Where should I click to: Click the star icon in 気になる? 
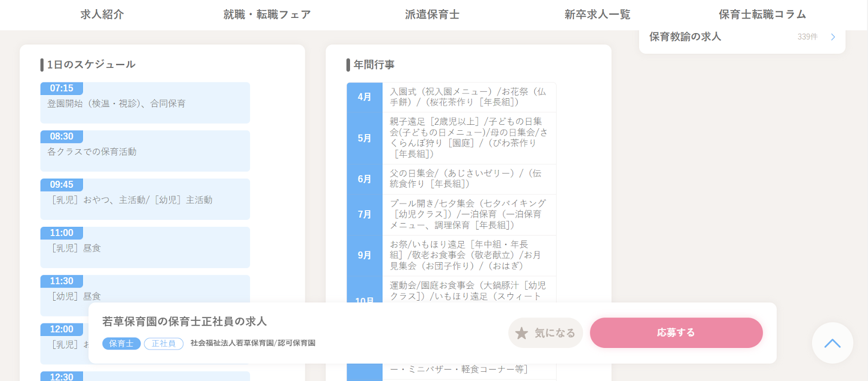point(521,333)
